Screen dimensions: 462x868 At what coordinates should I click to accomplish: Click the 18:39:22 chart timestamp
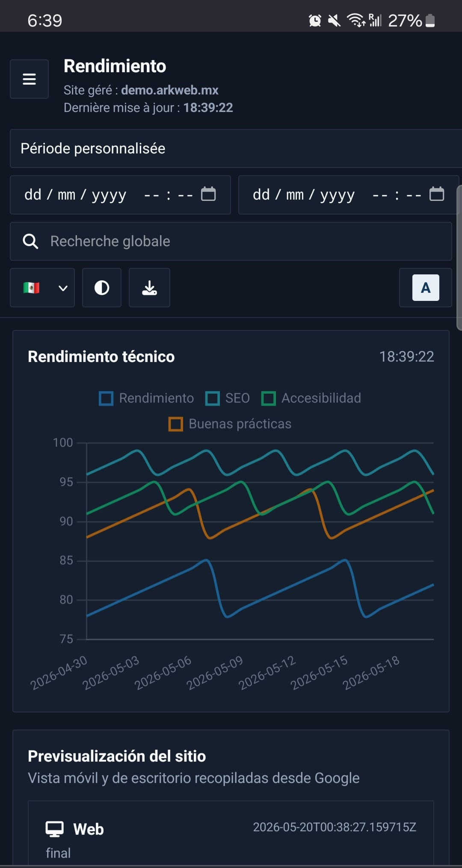(406, 356)
